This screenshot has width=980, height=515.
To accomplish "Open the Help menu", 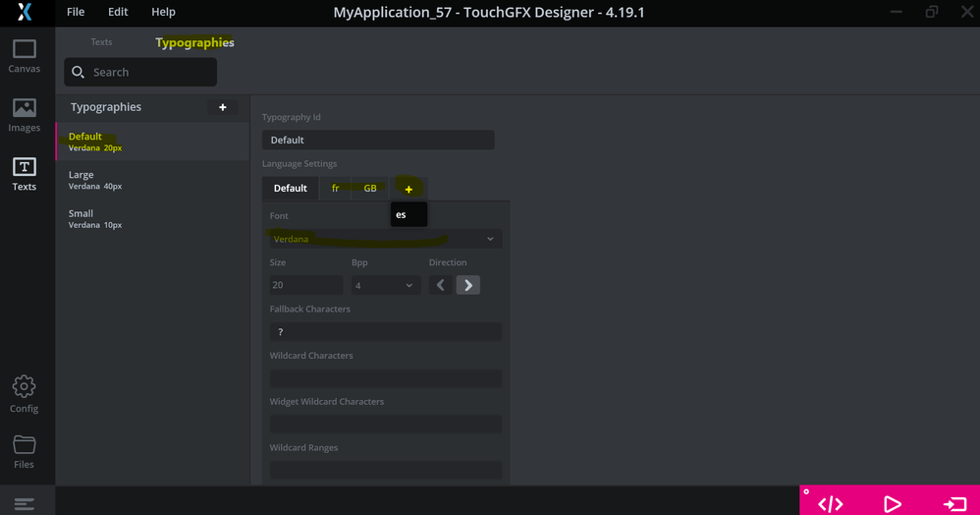I will [x=163, y=12].
